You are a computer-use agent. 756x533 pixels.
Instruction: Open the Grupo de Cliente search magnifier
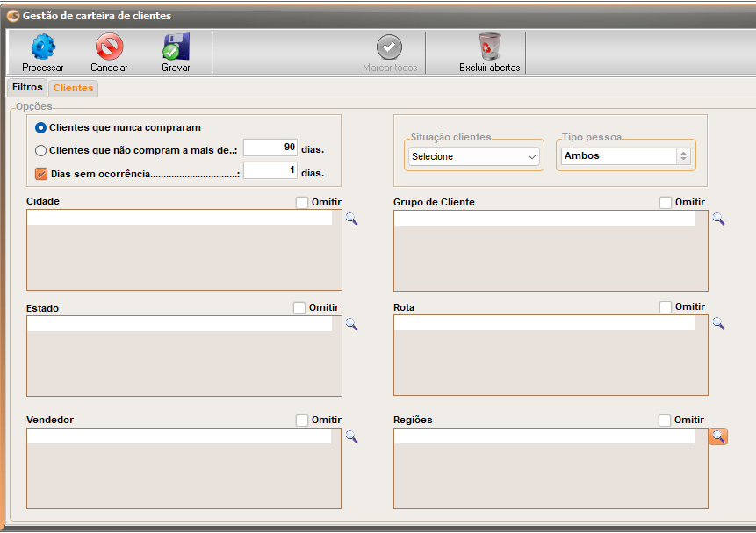tap(718, 219)
